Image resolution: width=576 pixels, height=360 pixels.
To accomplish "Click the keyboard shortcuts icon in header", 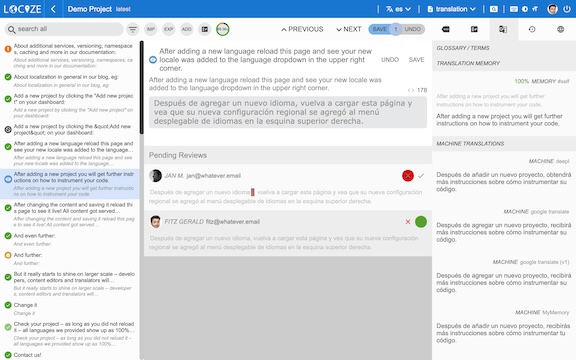I will point(514,9).
